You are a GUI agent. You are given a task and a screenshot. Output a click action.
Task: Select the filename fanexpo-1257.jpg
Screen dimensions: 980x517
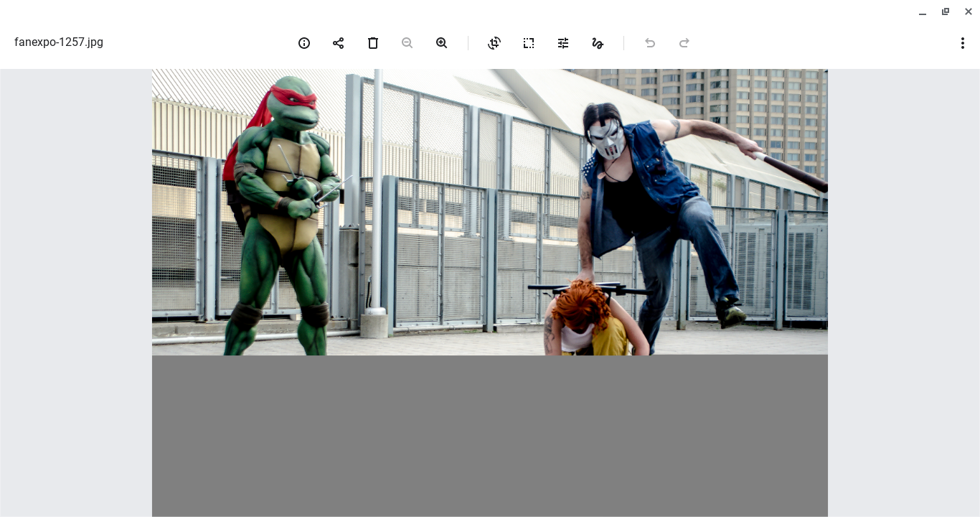coord(59,42)
